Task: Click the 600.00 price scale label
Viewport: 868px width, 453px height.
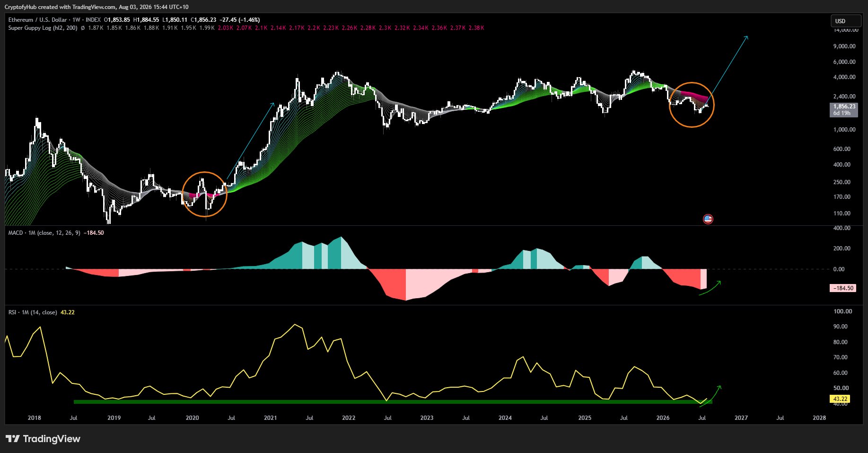Action: coord(842,149)
